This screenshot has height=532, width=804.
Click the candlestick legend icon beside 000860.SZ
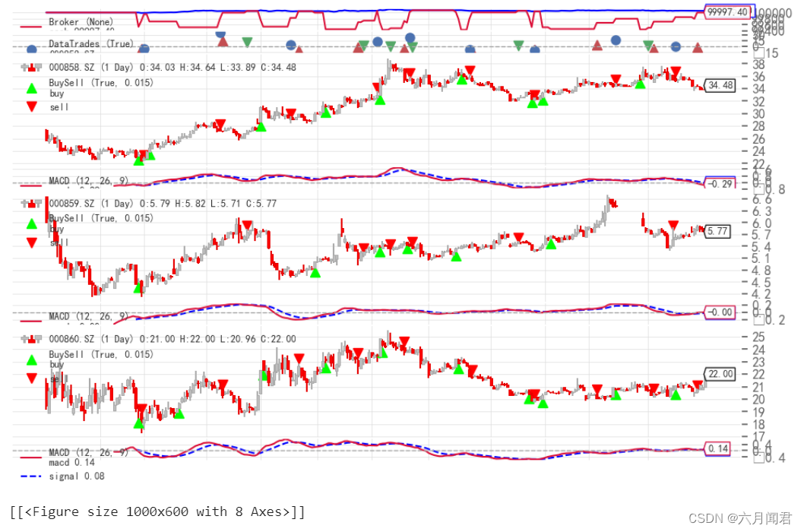(x=31, y=339)
